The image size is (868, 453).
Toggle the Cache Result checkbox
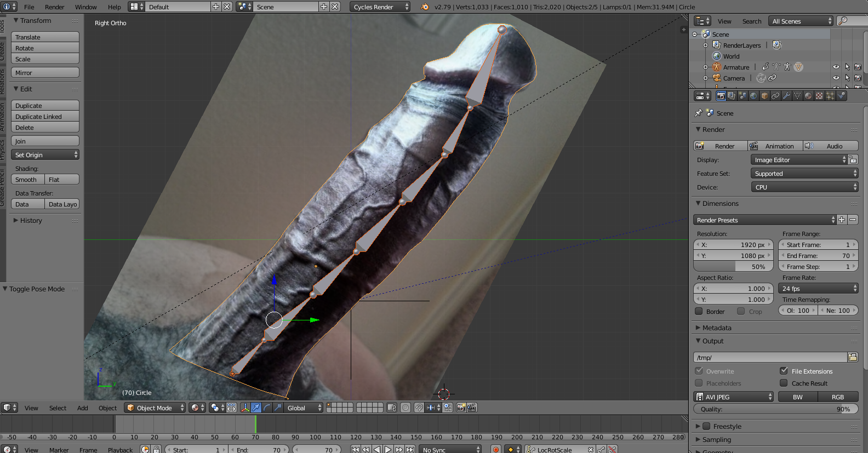(x=784, y=383)
